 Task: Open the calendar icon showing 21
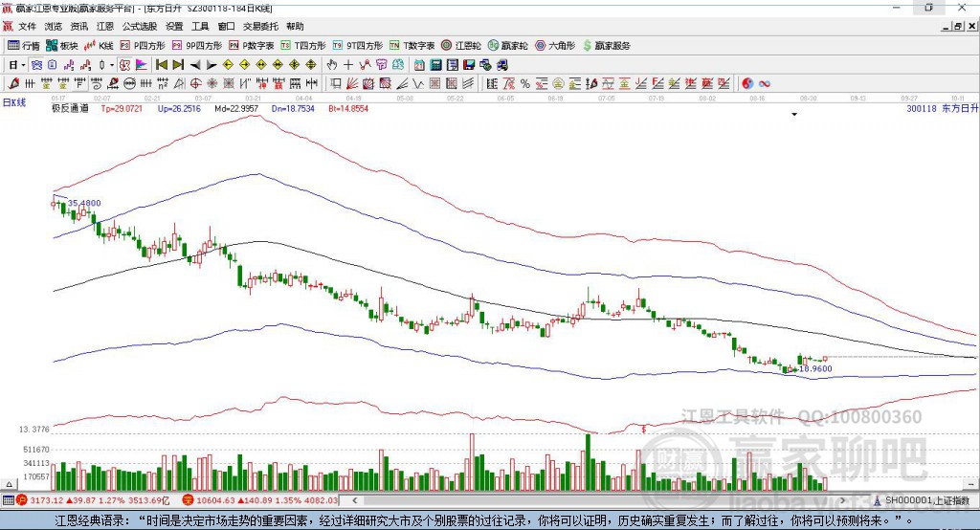tap(419, 65)
